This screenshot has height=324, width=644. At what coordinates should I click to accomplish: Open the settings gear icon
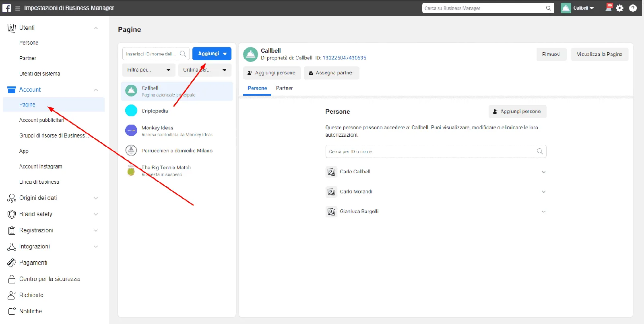pos(620,8)
